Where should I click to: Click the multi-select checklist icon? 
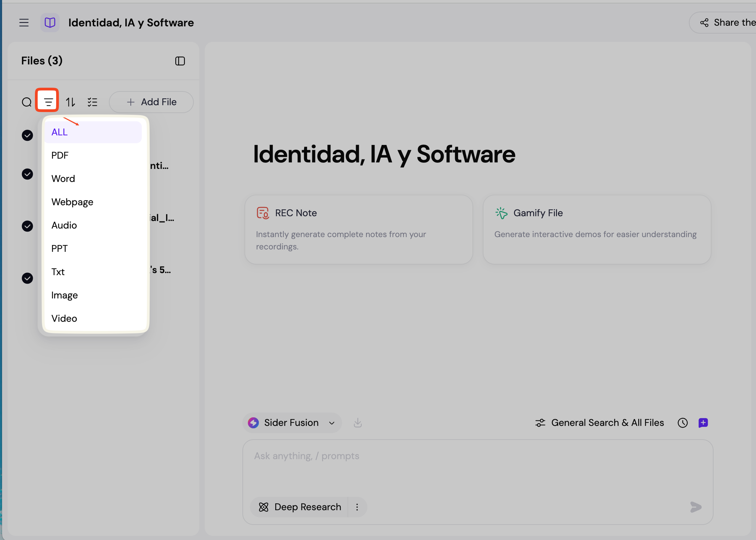[x=92, y=102]
